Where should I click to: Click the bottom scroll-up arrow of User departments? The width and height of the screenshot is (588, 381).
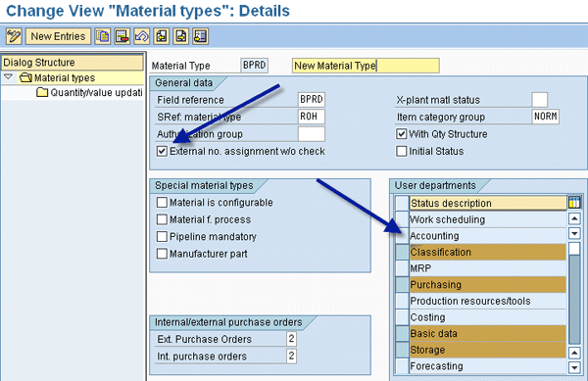pyautogui.click(x=574, y=353)
